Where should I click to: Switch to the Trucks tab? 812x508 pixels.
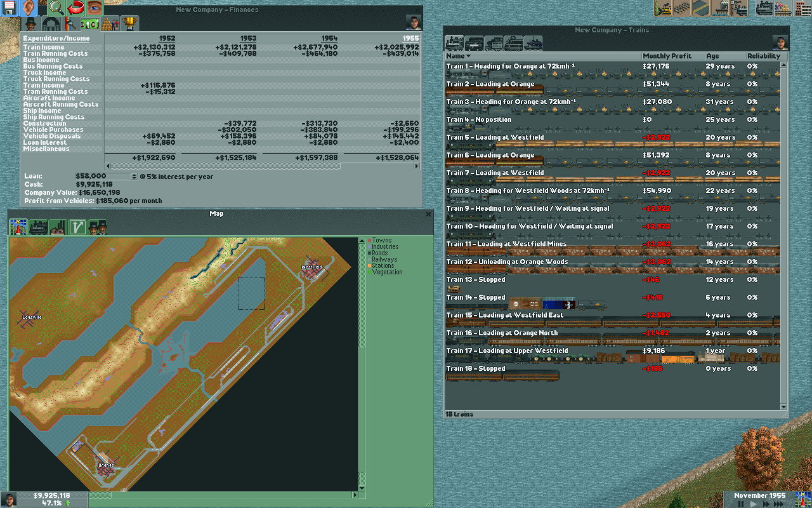point(494,43)
